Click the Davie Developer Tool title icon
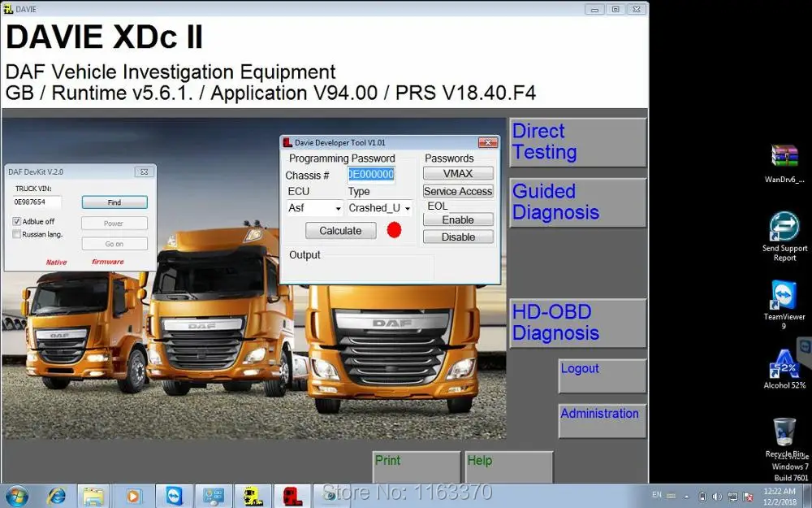Screen dimensions: 812x508 (x=287, y=142)
